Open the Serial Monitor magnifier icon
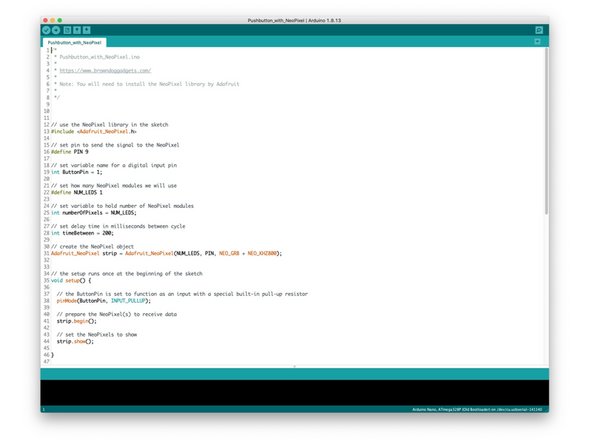 pos(539,30)
